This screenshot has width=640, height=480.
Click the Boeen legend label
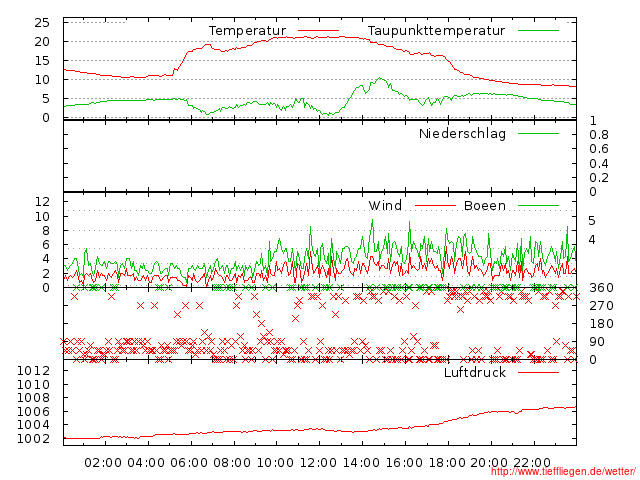click(485, 206)
